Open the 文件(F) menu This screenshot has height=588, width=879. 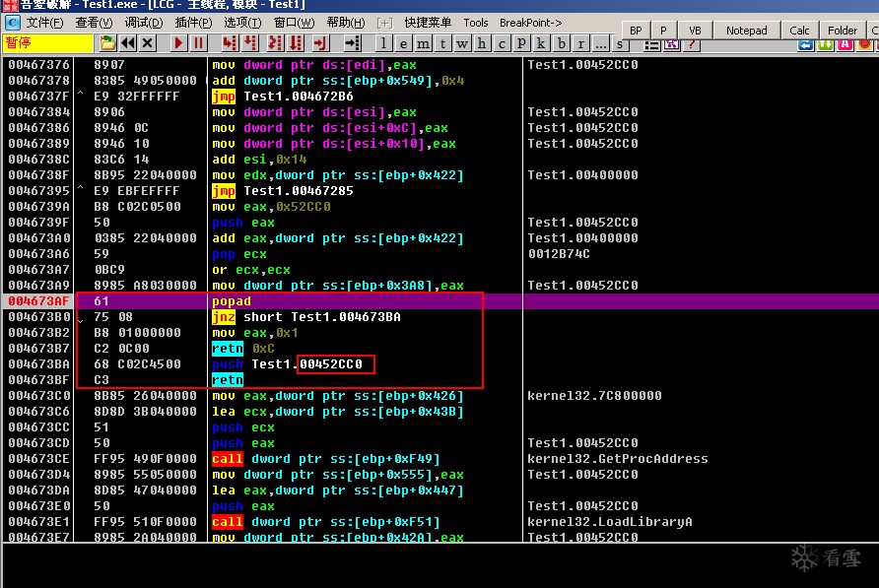(45, 23)
